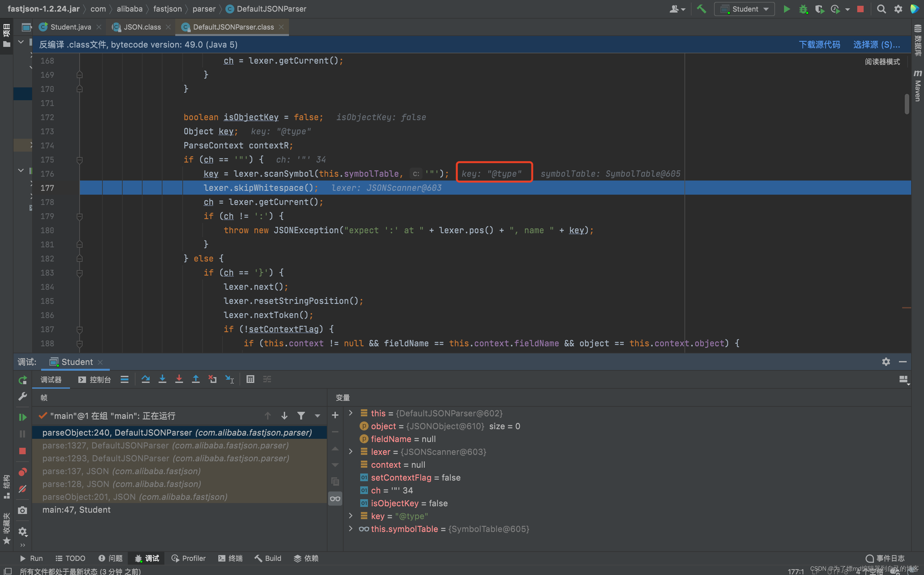Select the Debugger tab
The image size is (924, 575).
(51, 379)
